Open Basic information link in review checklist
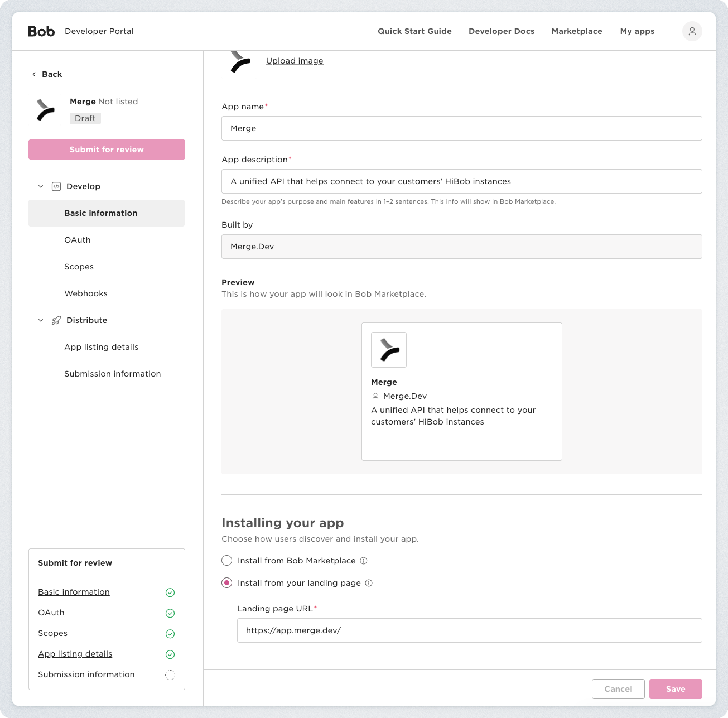The width and height of the screenshot is (728, 718). point(74,592)
